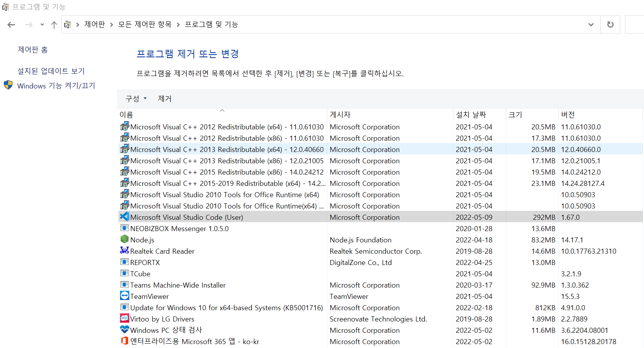This screenshot has width=644, height=348.
Task: Click the TCube program icon
Action: (125, 273)
